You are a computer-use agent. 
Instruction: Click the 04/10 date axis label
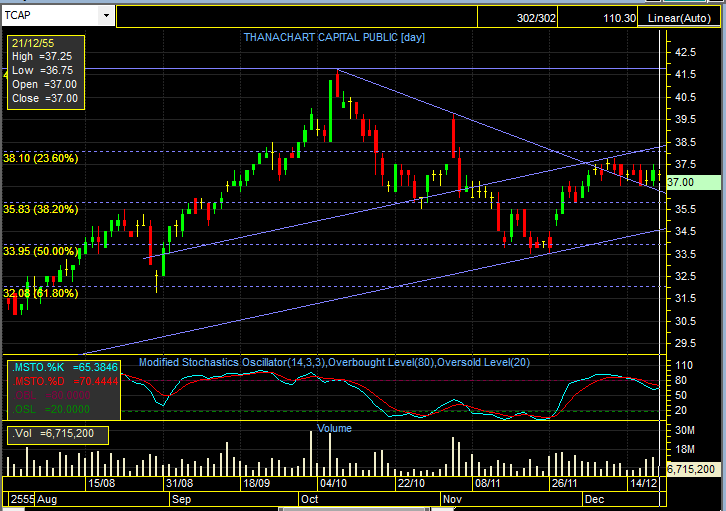[333, 483]
